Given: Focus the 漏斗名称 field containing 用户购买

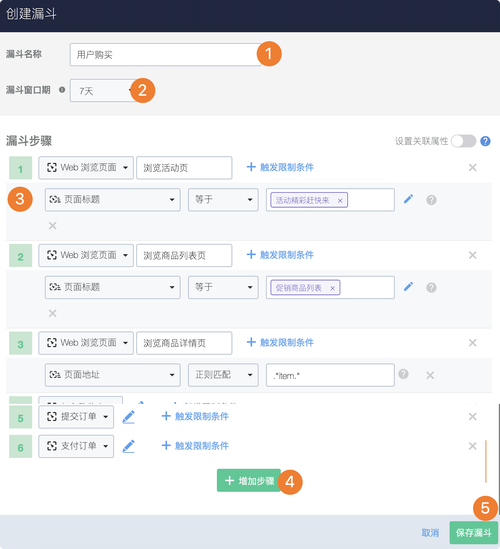Looking at the screenshot, I should 165,55.
